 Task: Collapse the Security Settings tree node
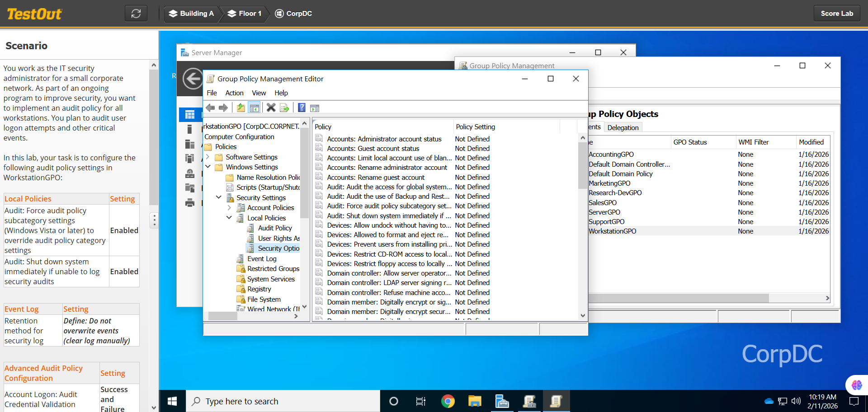pos(219,197)
